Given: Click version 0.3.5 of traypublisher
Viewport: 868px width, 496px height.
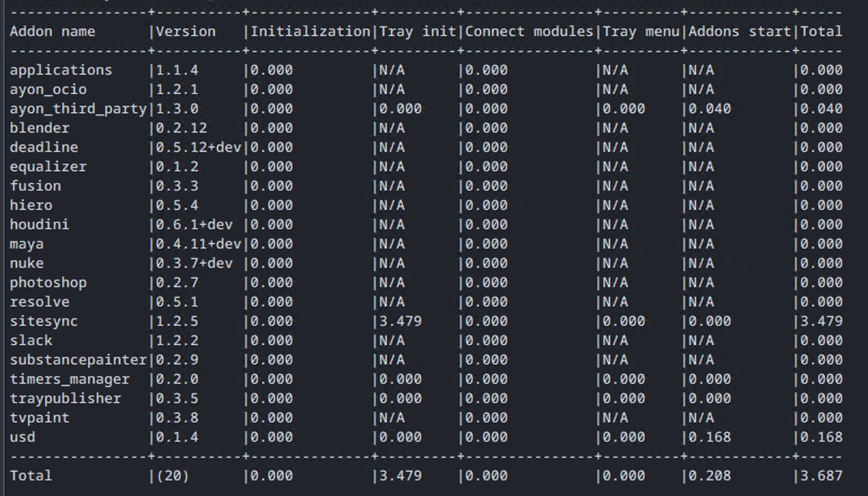Looking at the screenshot, I should [x=177, y=399].
